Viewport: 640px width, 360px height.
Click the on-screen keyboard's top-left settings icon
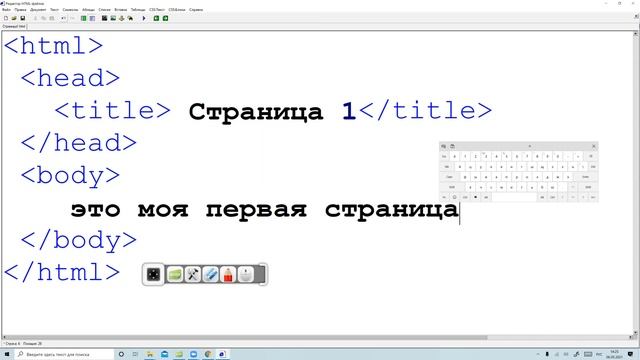pyautogui.click(x=444, y=146)
